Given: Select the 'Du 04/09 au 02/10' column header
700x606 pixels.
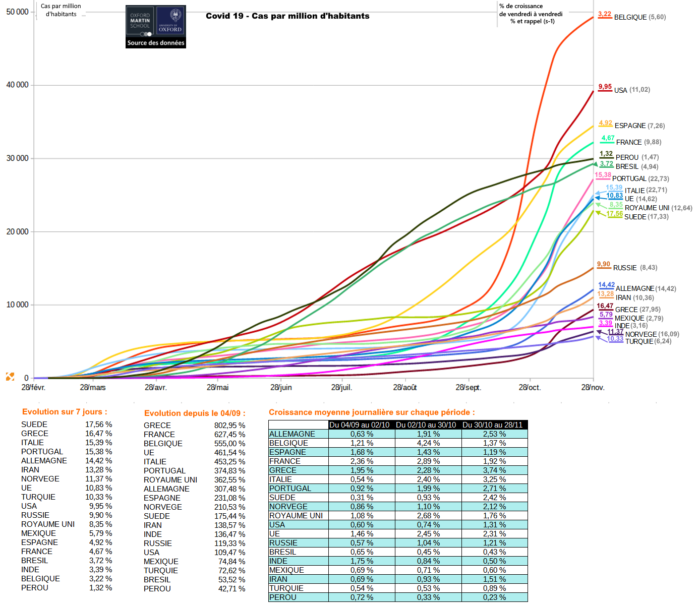Looking at the screenshot, I should coord(359,425).
